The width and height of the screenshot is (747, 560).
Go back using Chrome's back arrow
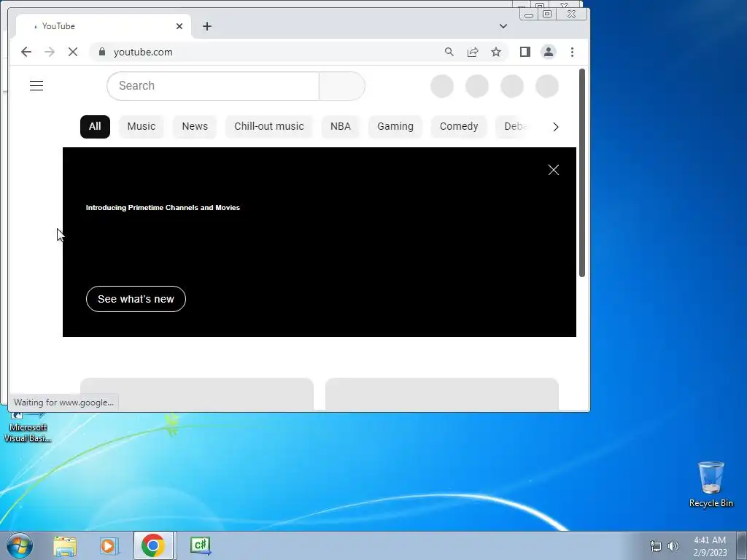[x=26, y=52]
